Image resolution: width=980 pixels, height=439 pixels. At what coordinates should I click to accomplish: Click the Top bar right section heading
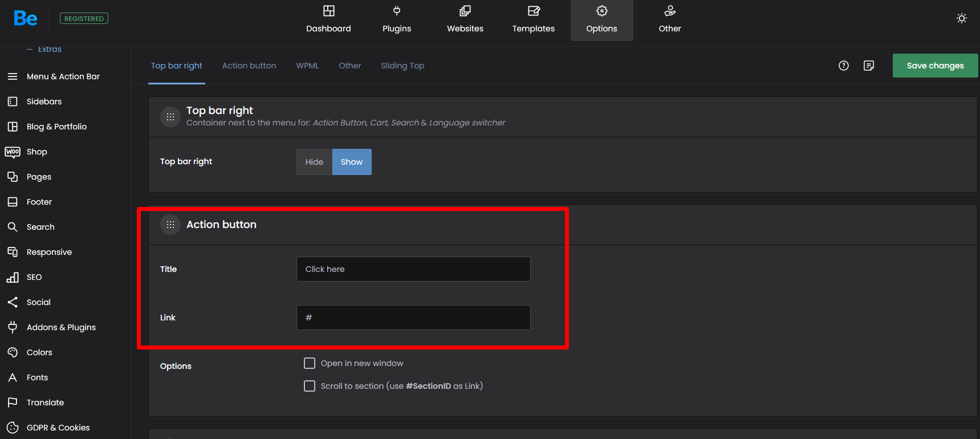click(x=219, y=111)
